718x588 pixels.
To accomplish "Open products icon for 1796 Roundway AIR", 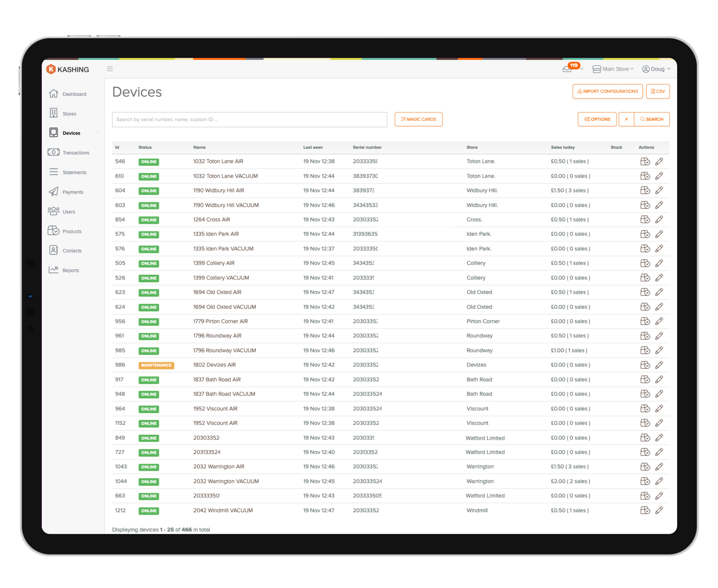I will coord(645,336).
